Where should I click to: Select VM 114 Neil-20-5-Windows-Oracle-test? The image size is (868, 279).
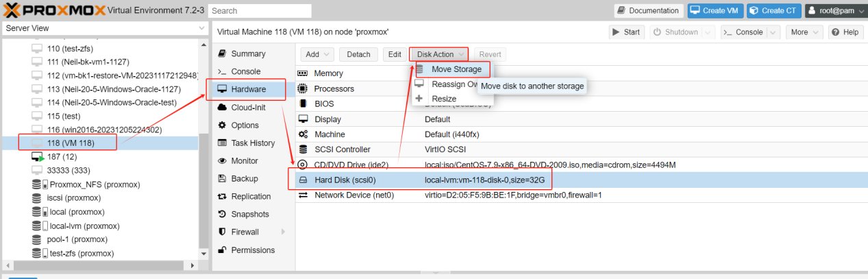pyautogui.click(x=113, y=102)
